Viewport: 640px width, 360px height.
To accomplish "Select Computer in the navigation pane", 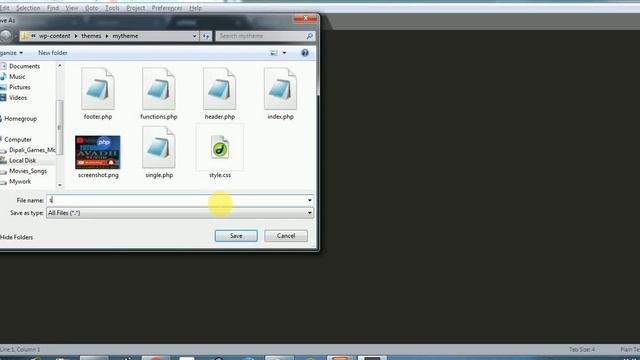I will 18,140.
